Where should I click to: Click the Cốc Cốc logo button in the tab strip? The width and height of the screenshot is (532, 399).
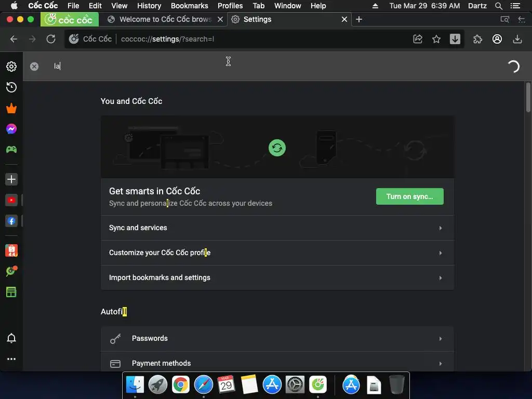point(70,19)
